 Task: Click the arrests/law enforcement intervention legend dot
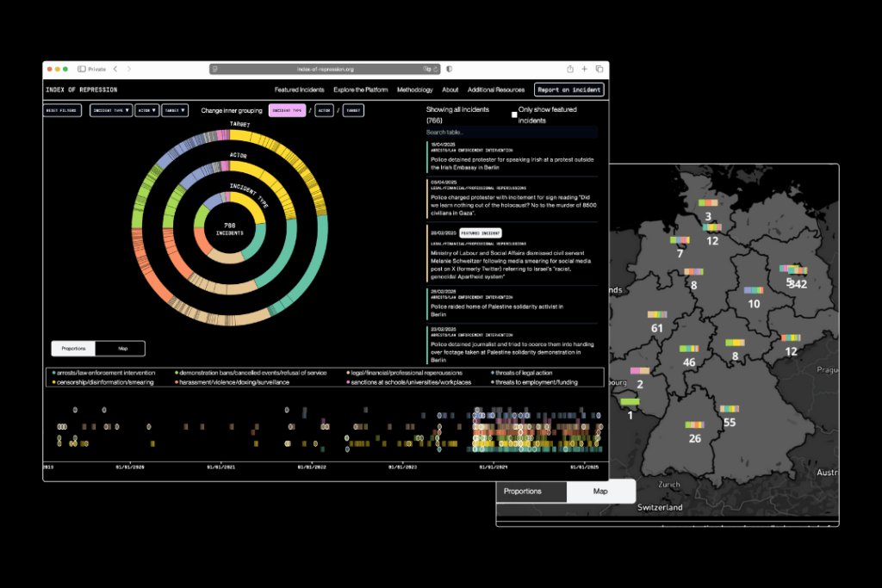[53, 373]
